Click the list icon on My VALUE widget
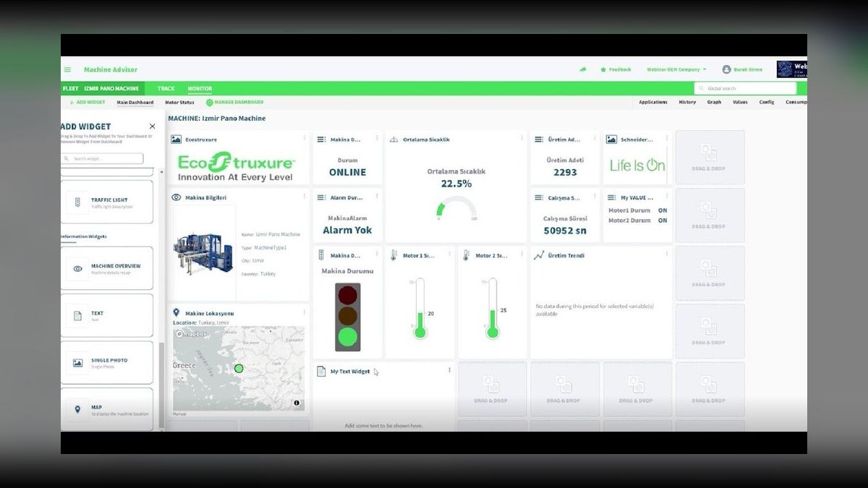Screen dimensions: 868x488 pyautogui.click(x=611, y=197)
